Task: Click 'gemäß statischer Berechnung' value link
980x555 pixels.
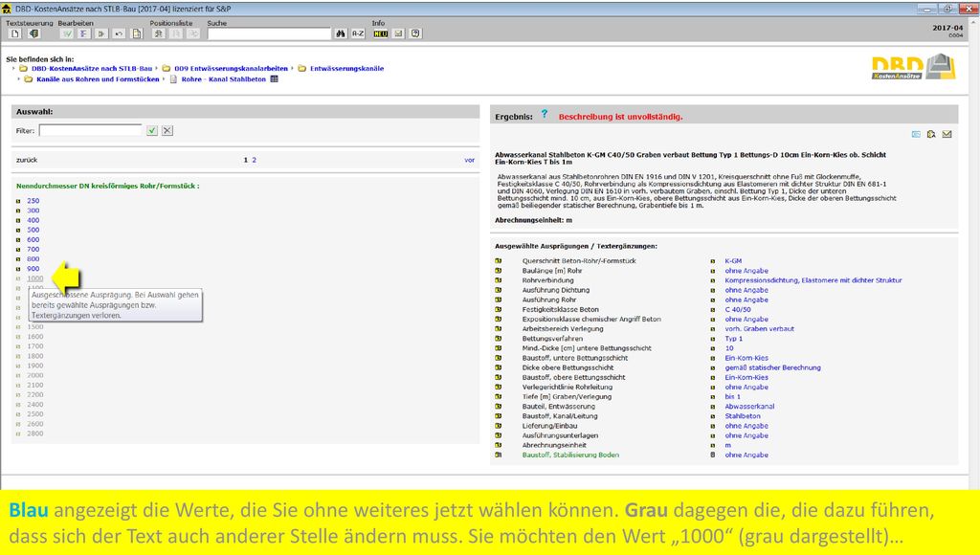Action: click(x=772, y=367)
